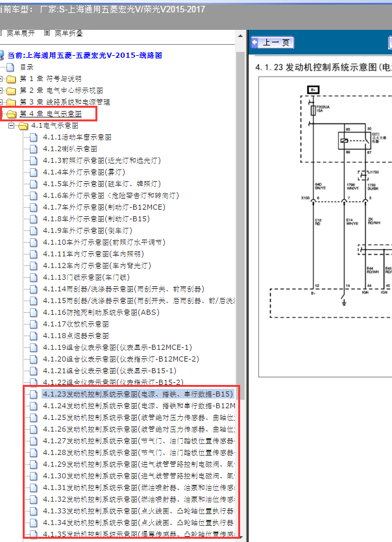392x542 pixels.
Task: Open 4.1.27 节气门 throttle diagram
Action: coord(139,441)
